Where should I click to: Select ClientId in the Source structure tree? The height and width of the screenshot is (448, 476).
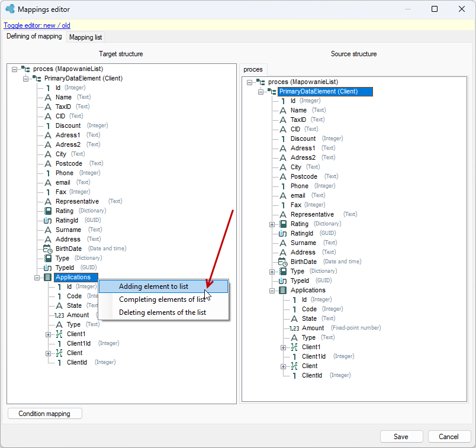(x=312, y=375)
